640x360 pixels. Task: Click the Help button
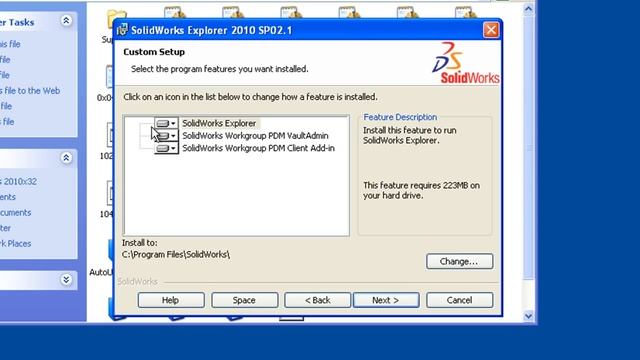pyautogui.click(x=171, y=300)
